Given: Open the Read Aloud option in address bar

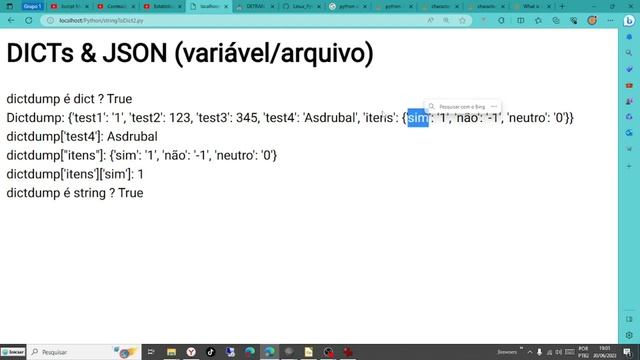Looking at the screenshot, I should (x=430, y=20).
